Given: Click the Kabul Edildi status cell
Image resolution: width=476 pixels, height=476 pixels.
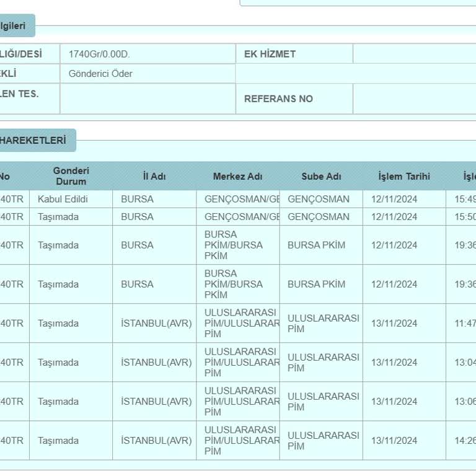Looking at the screenshot, I should [63, 199].
